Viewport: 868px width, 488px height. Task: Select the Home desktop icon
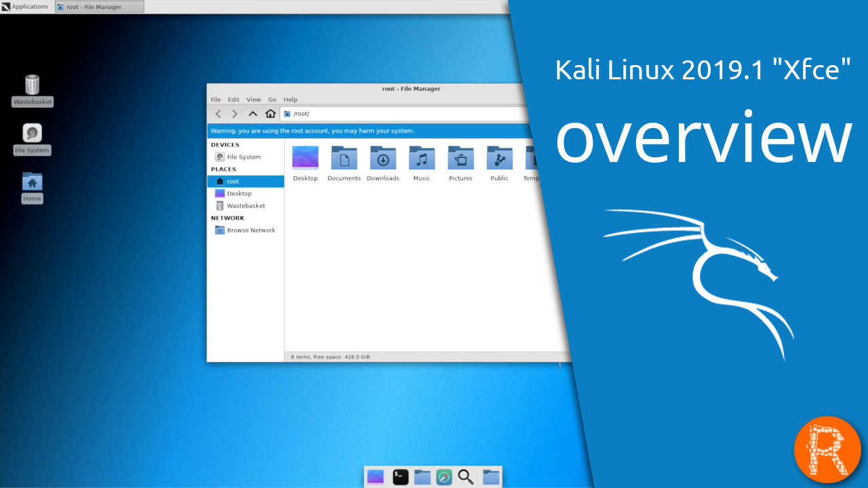pyautogui.click(x=32, y=187)
